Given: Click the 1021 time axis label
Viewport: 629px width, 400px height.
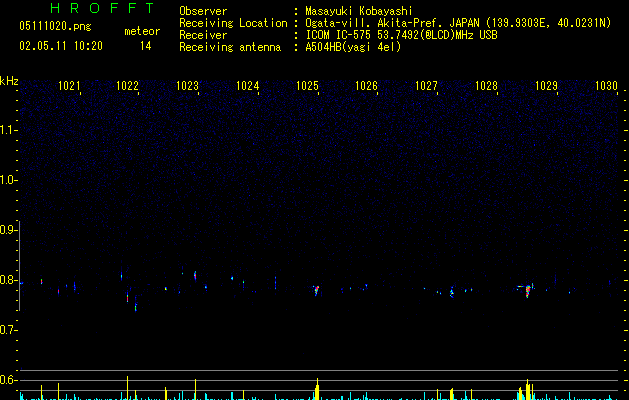Looking at the screenshot, I should click(x=69, y=86).
